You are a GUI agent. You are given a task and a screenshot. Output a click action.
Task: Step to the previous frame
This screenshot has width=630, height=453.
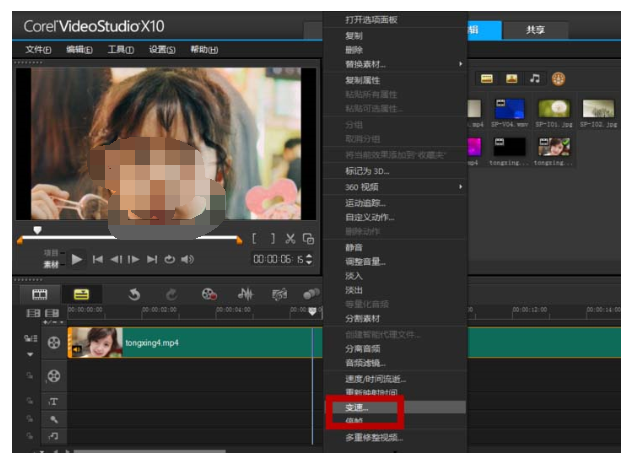[117, 260]
